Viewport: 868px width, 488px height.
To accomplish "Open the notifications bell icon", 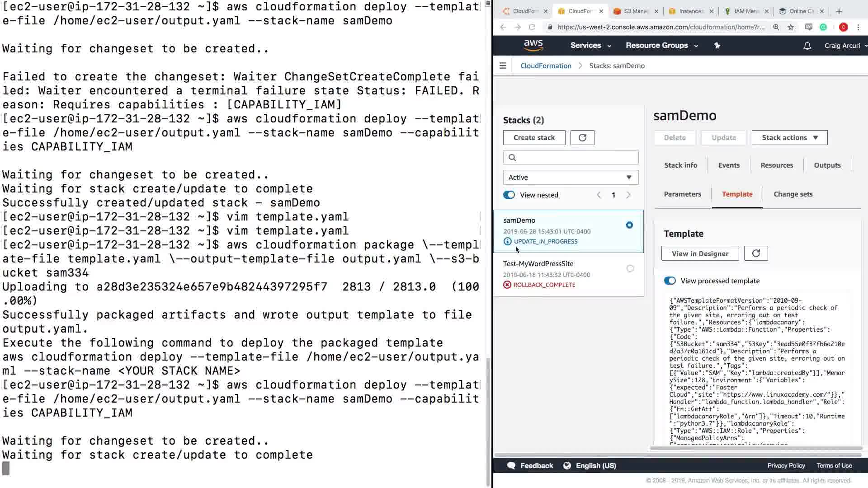I will (x=807, y=46).
